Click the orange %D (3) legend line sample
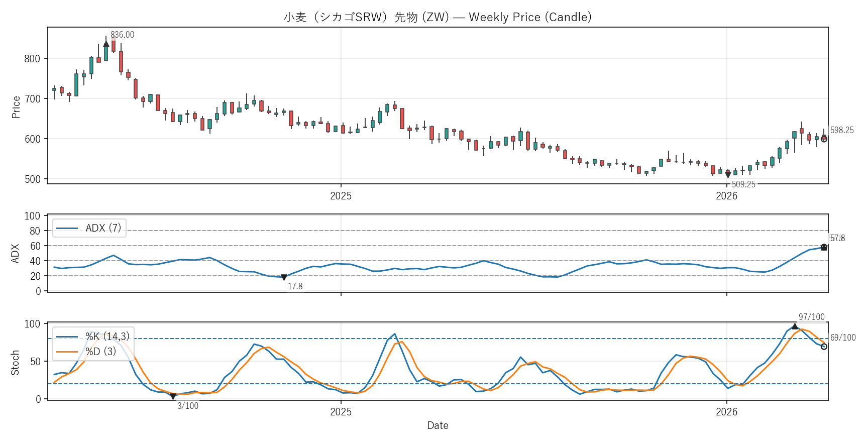Image resolution: width=868 pixels, height=441 pixels. [67, 352]
